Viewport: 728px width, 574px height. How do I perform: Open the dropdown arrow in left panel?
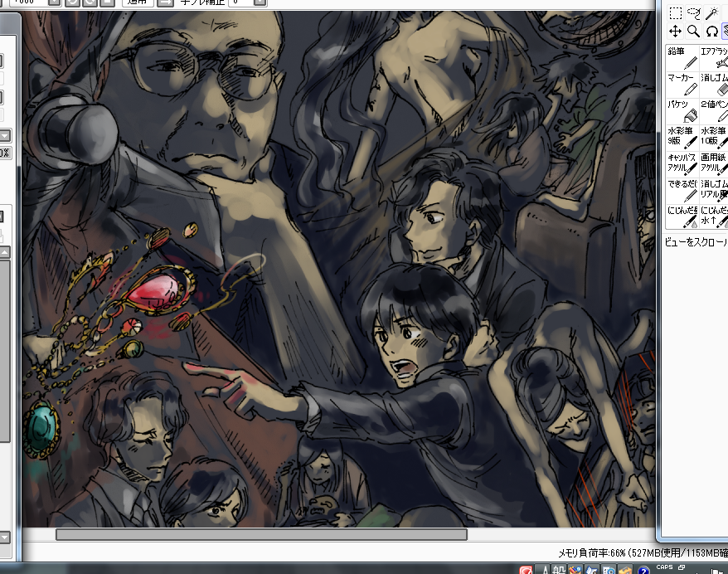point(5,135)
